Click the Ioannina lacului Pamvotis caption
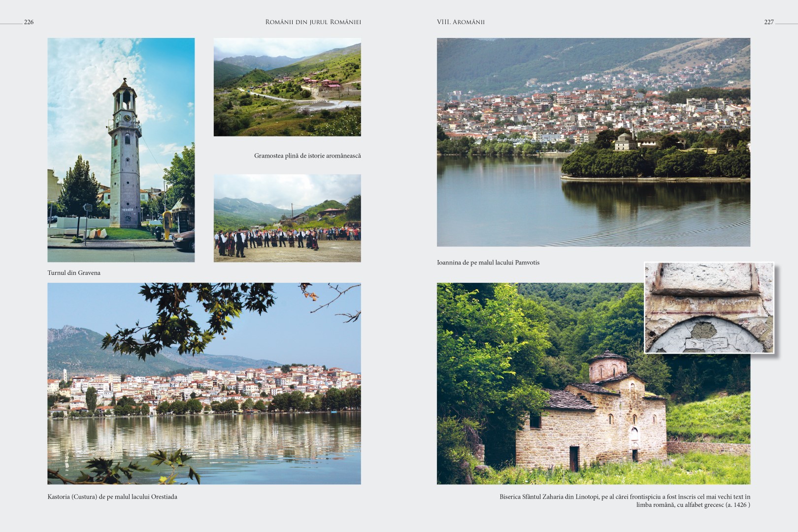 (x=488, y=263)
